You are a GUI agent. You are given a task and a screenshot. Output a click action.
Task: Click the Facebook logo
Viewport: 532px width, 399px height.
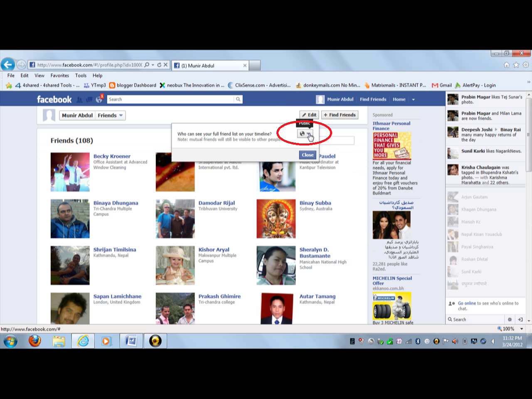click(x=54, y=99)
